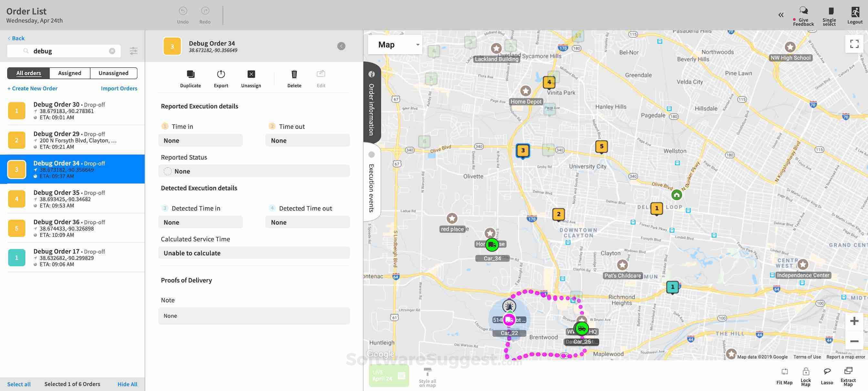Click the Create New Order link
Viewport: 868px width, 391px height.
32,88
